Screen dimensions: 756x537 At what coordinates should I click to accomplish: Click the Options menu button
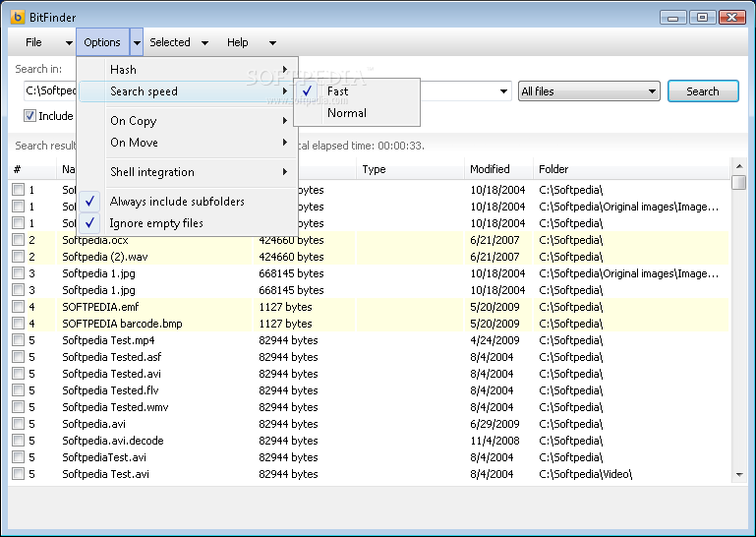[102, 42]
